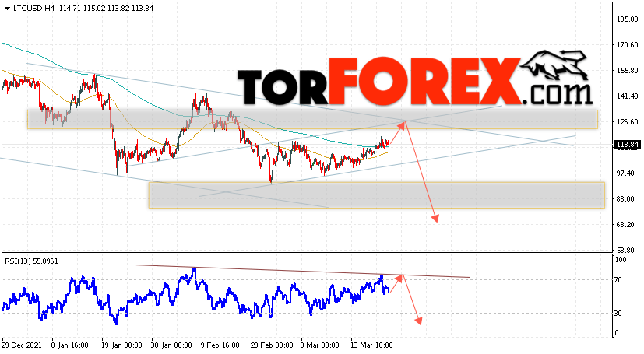Click the RSI scale value 100
Image resolution: width=644 pixels, height=354 pixels.
click(621, 260)
